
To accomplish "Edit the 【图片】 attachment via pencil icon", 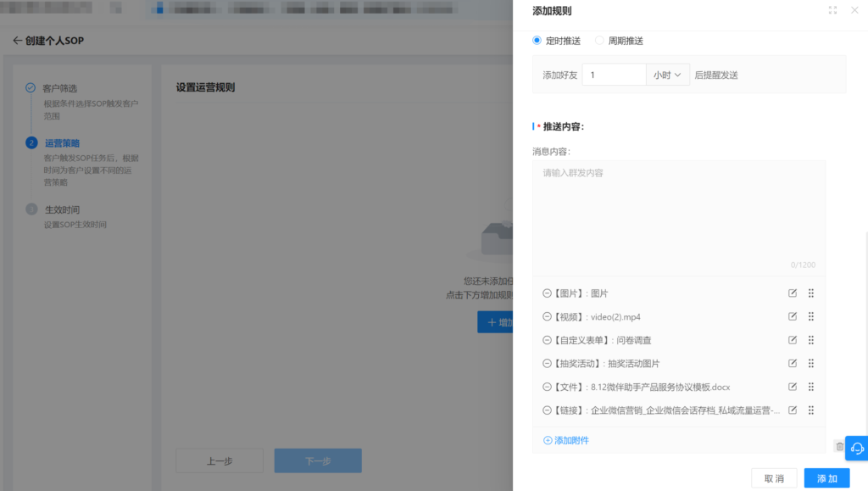I will (x=793, y=293).
